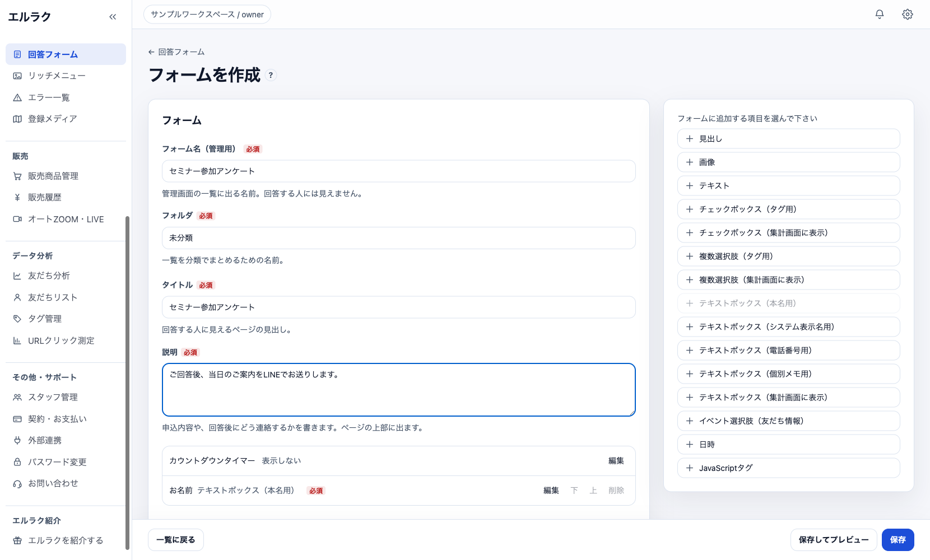Open the サンプルワークスペース / owner workspace selector
Screen dimensions: 930x560
[207, 15]
